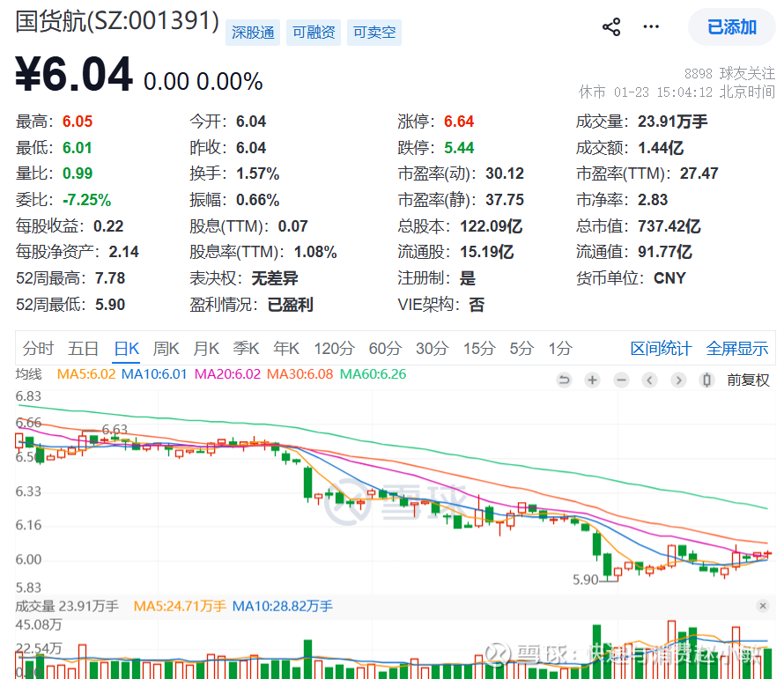
Task: Open the 前复权 adjustment dropdown
Action: click(748, 380)
